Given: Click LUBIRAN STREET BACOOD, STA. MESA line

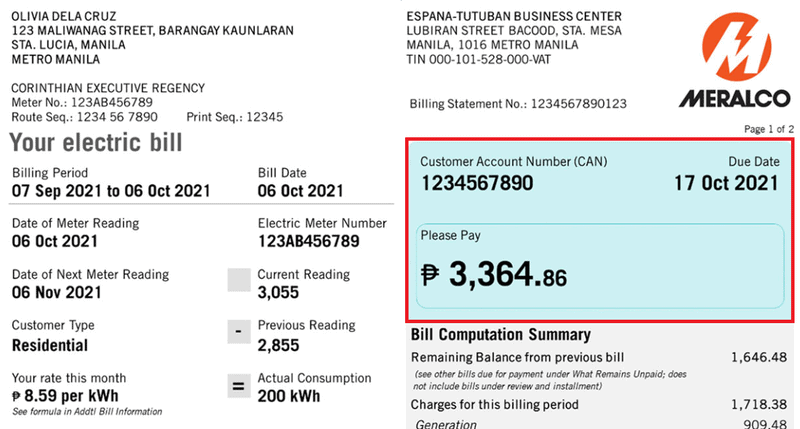Looking at the screenshot, I should coord(514,31).
